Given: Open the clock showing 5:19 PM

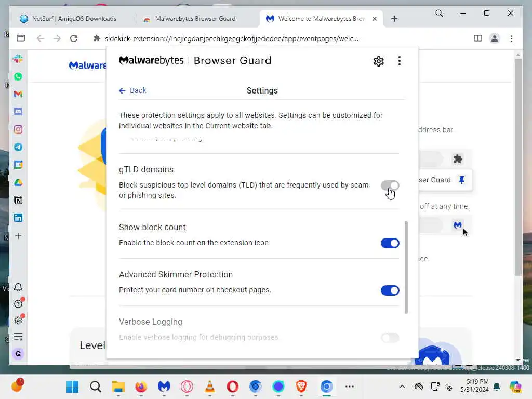Looking at the screenshot, I should coord(474,385).
